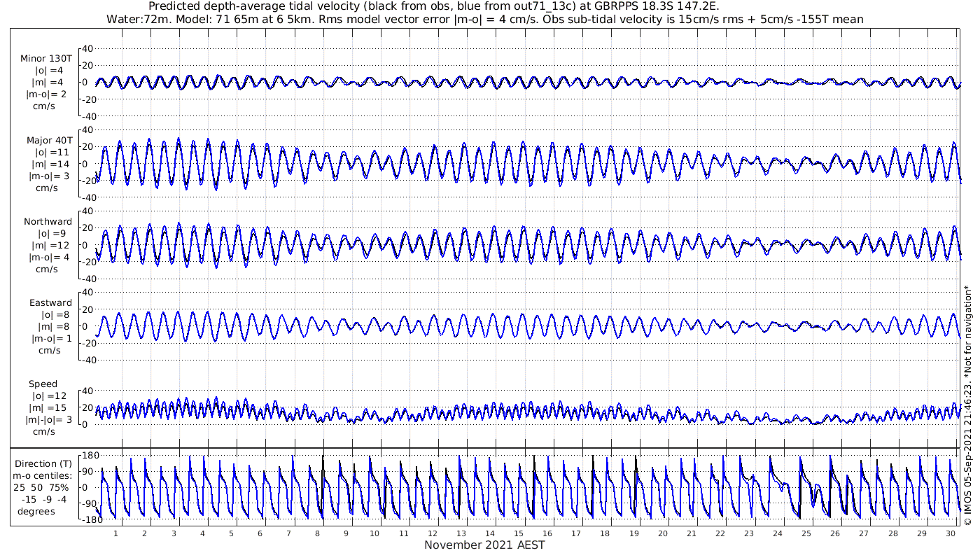Click "|m-o|= 2" in the Minor panel
This screenshot has height=560, width=980.
click(47, 94)
